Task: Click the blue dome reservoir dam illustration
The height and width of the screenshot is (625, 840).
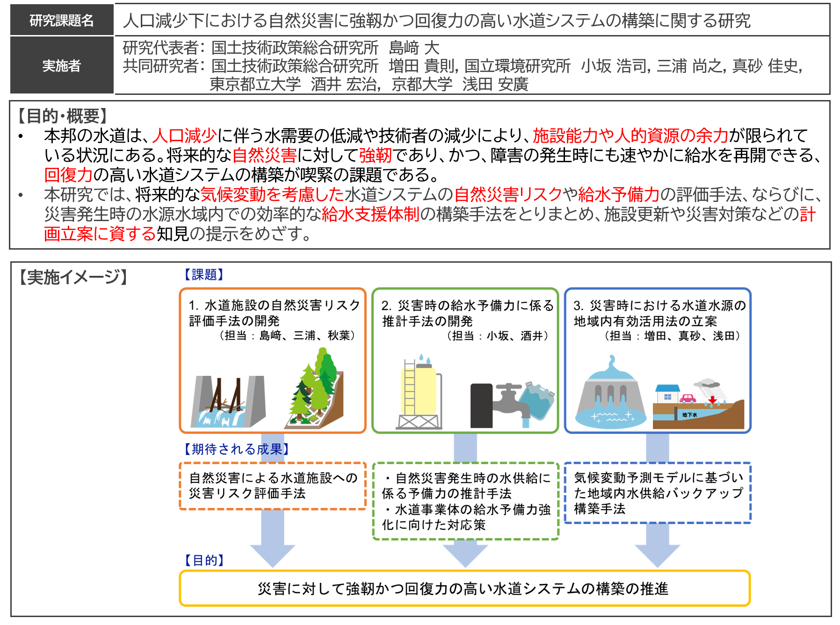Action: pyautogui.click(x=610, y=392)
